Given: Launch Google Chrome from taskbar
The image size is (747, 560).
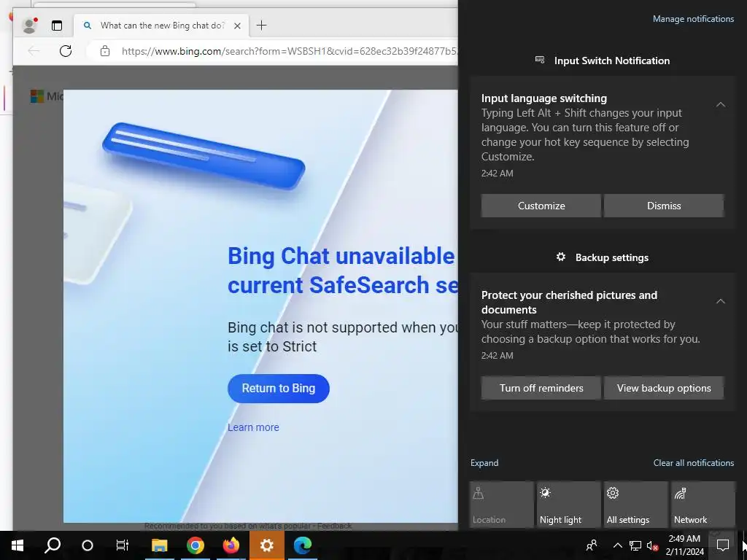Looking at the screenshot, I should click(x=196, y=545).
